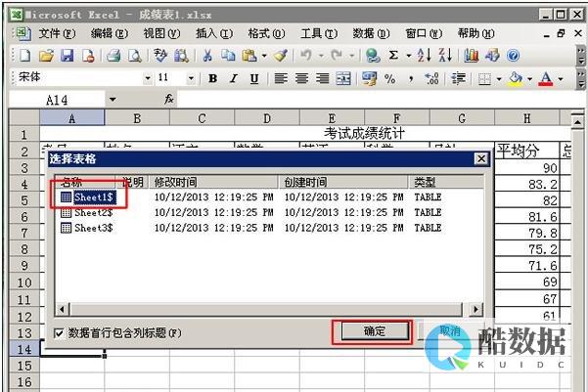Apply percent style with the % icon
Viewport: 588px width, 392px height.
390,78
